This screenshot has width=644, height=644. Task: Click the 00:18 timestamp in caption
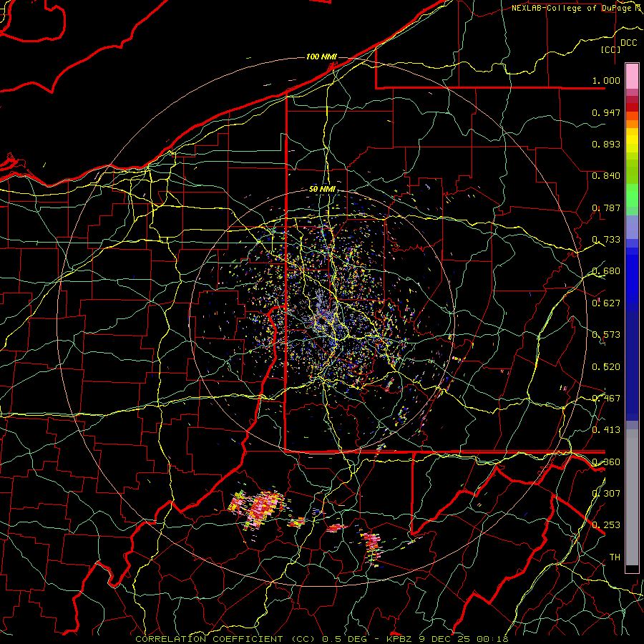tap(492, 639)
